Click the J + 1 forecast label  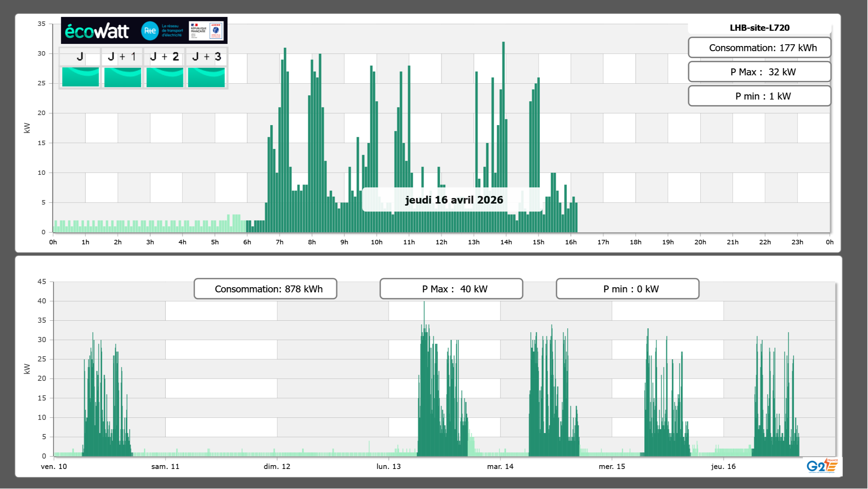click(122, 57)
